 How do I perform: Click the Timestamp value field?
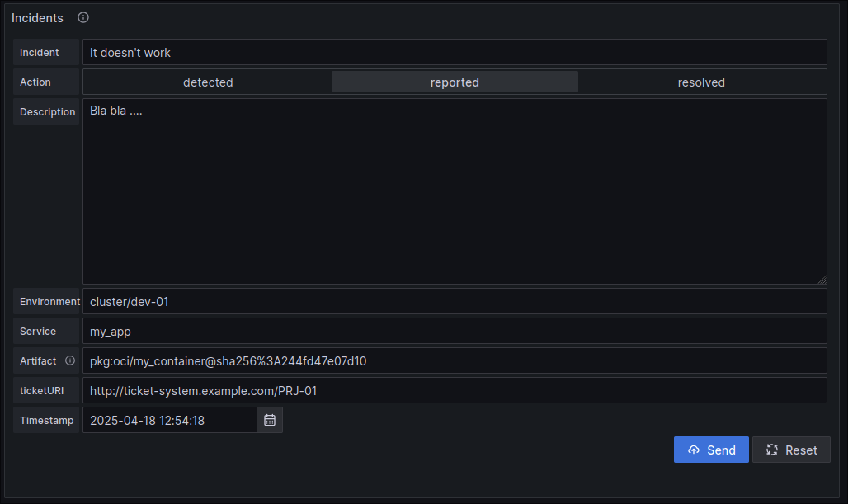[x=169, y=420]
